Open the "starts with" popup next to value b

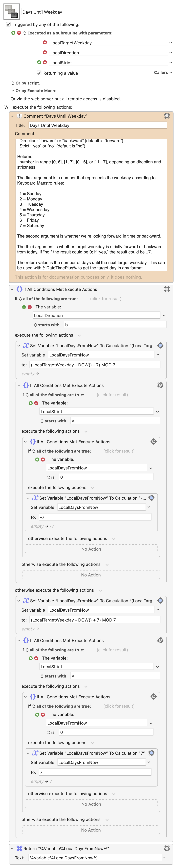[x=46, y=325]
